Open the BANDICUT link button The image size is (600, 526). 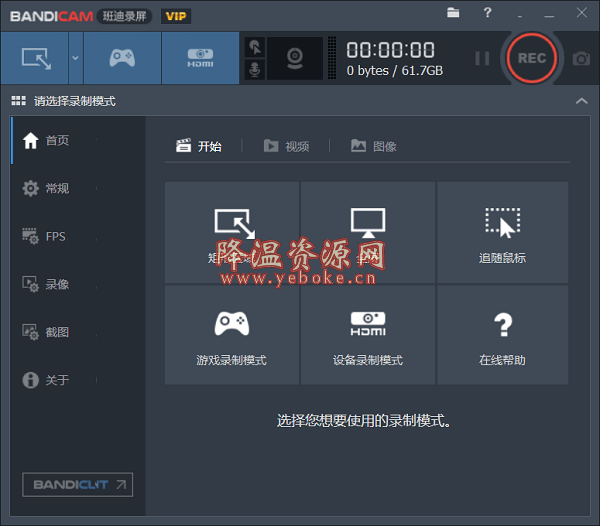[x=78, y=485]
